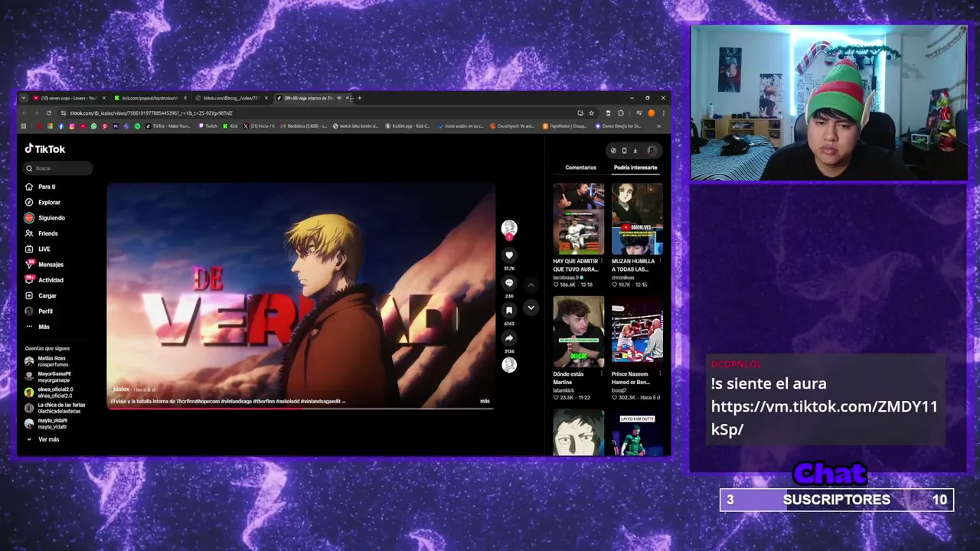Open Prince Naseem Hamed thumbnail
The image size is (980, 551).
tap(637, 332)
